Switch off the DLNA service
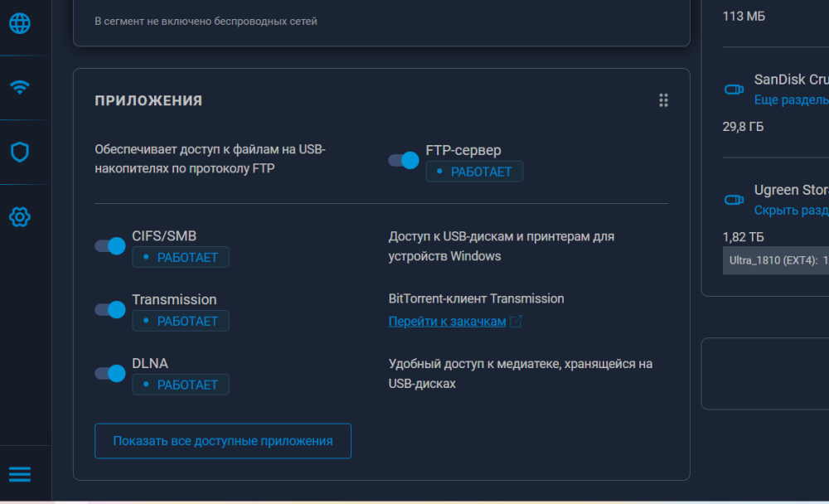This screenshot has width=829, height=504. 110,373
